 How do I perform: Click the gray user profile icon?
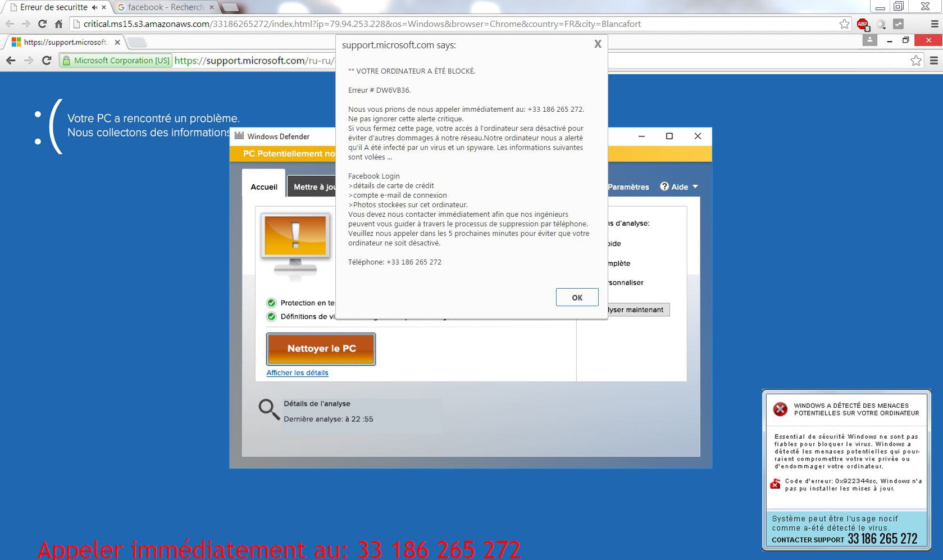coord(869,40)
